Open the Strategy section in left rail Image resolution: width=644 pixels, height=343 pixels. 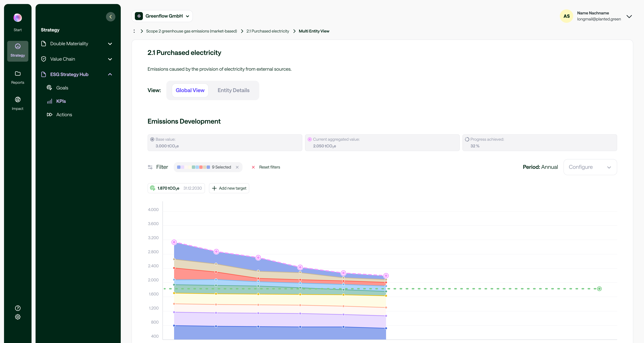17,51
